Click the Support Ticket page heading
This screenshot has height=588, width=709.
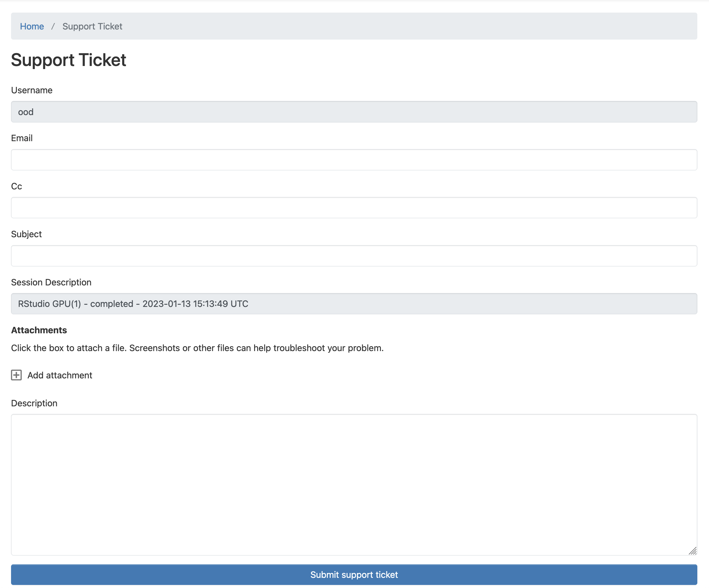(x=68, y=60)
